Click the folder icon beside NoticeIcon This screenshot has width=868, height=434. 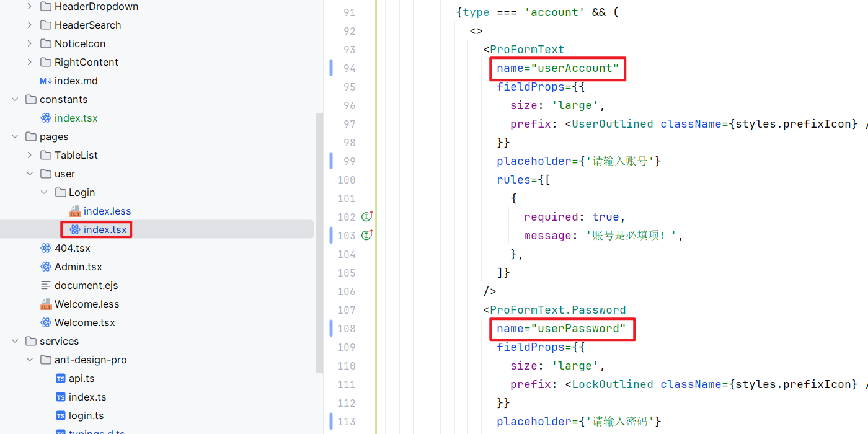coord(45,43)
